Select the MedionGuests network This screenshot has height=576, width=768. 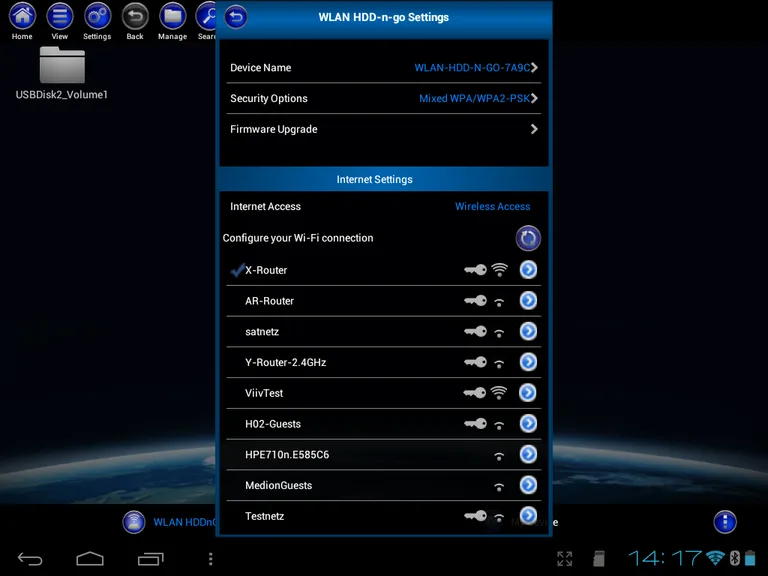click(x=384, y=485)
